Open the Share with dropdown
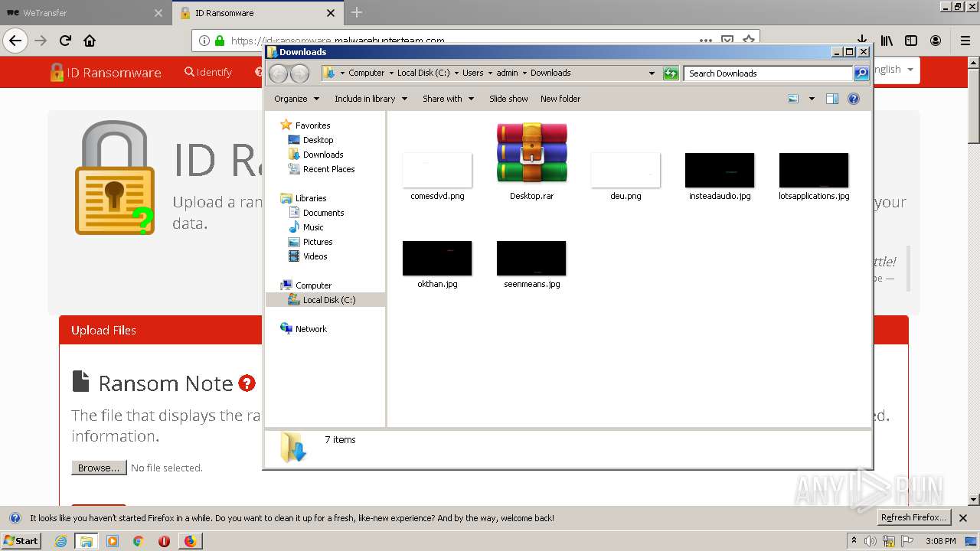980x551 pixels. (x=448, y=99)
